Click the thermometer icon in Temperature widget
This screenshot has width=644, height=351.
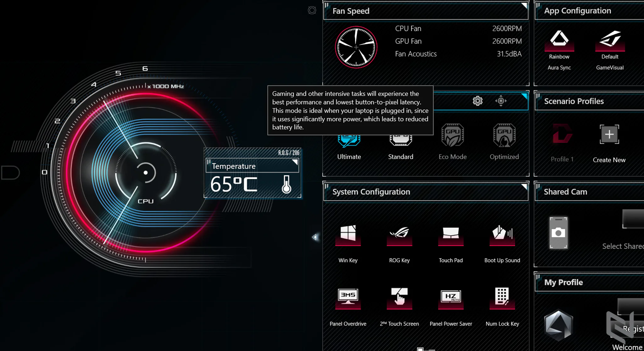click(x=286, y=184)
